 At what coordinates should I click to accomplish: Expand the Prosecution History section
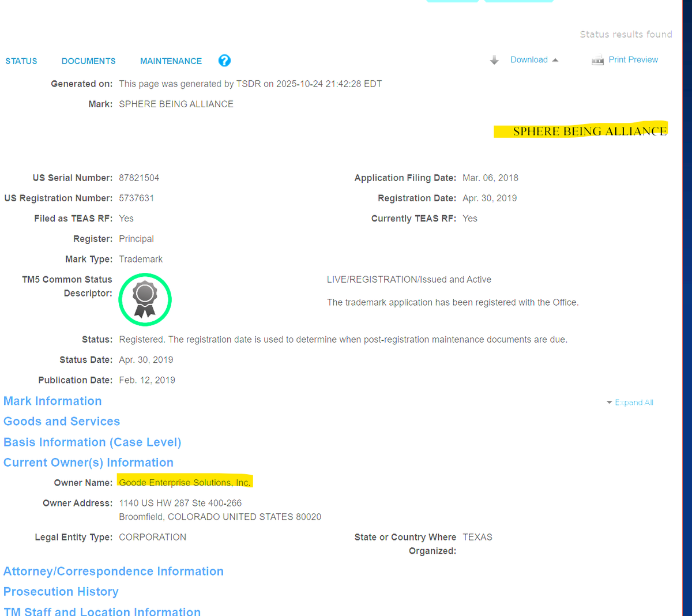click(x=61, y=592)
